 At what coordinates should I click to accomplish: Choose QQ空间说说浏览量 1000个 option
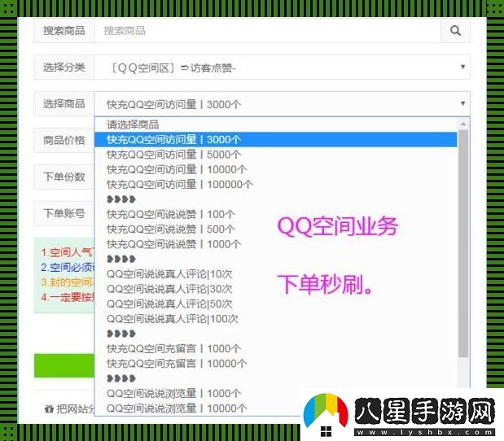click(x=275, y=394)
